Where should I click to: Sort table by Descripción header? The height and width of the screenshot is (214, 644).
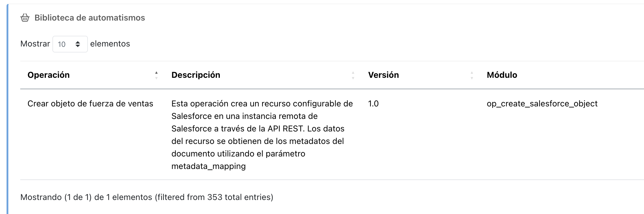[x=196, y=75]
